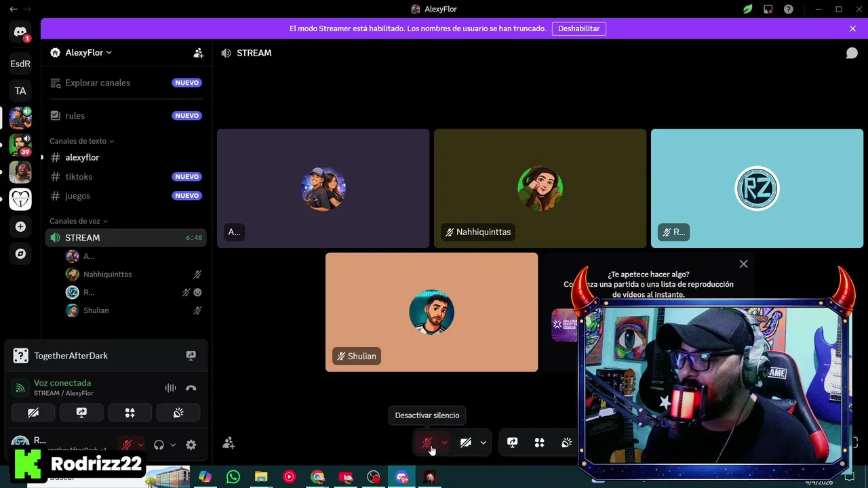Open microphone options arrow in call toolbar
This screenshot has height=488, width=868.
[444, 443]
